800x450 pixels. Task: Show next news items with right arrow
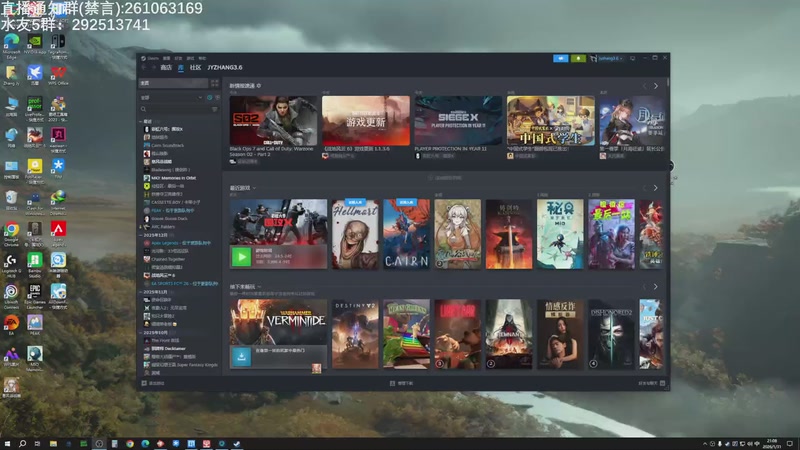[656, 86]
